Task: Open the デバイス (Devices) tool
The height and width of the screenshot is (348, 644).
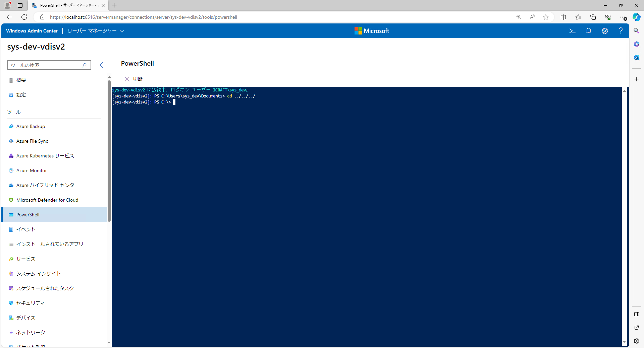Action: [54, 318]
